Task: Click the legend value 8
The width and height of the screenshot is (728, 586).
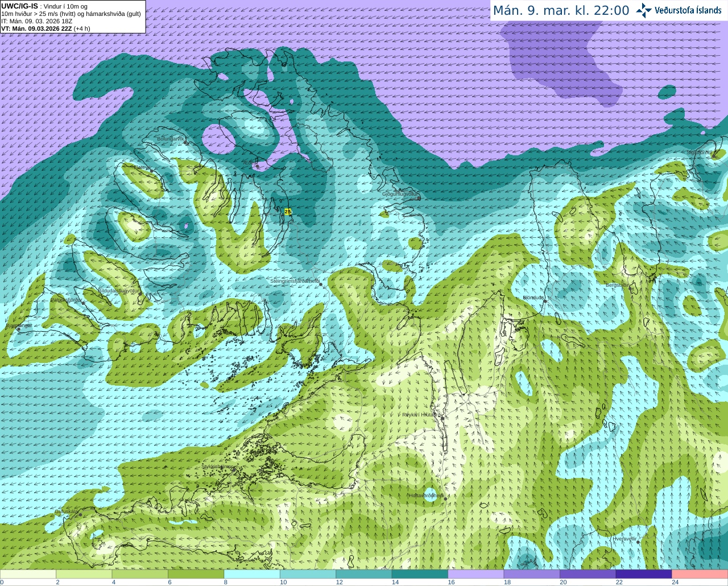Action: point(226,582)
